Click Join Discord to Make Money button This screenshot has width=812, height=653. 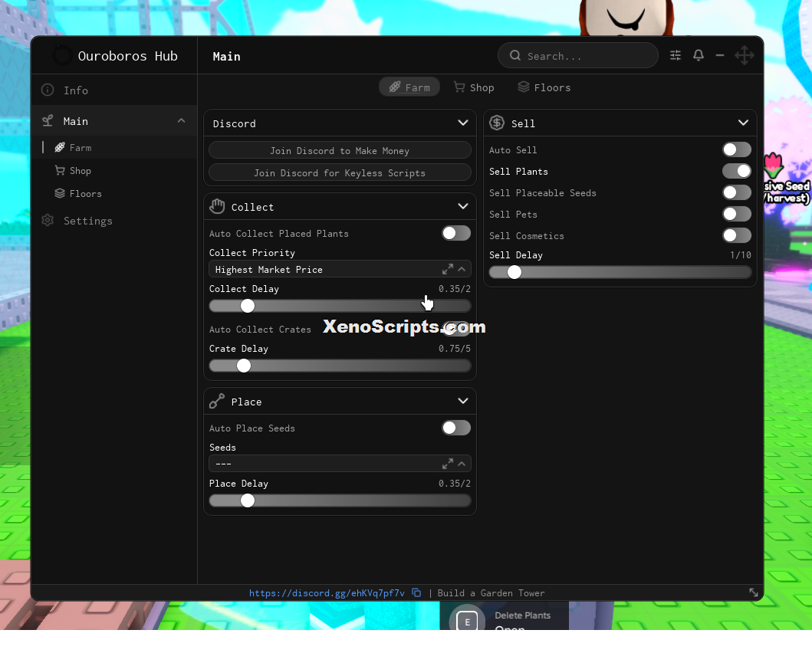click(x=340, y=150)
